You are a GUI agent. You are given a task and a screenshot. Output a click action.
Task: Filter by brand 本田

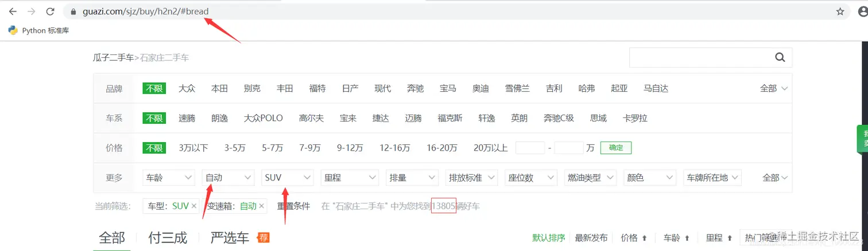tap(219, 88)
